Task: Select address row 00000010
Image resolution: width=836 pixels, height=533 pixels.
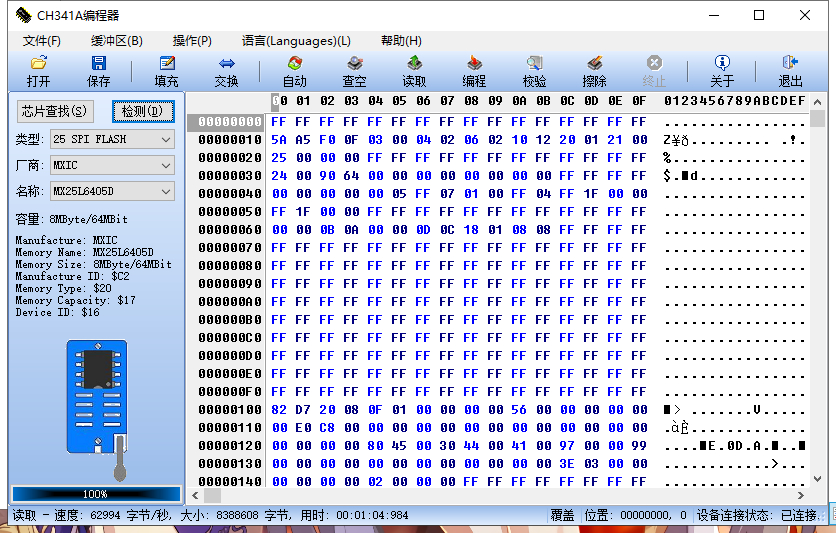Action: click(230, 140)
